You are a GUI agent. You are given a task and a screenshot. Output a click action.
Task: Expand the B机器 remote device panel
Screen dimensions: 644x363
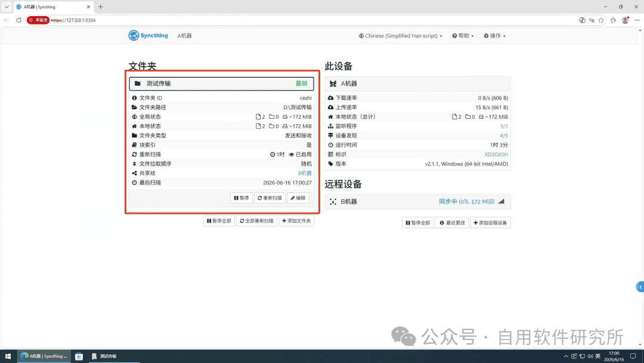[417, 201]
